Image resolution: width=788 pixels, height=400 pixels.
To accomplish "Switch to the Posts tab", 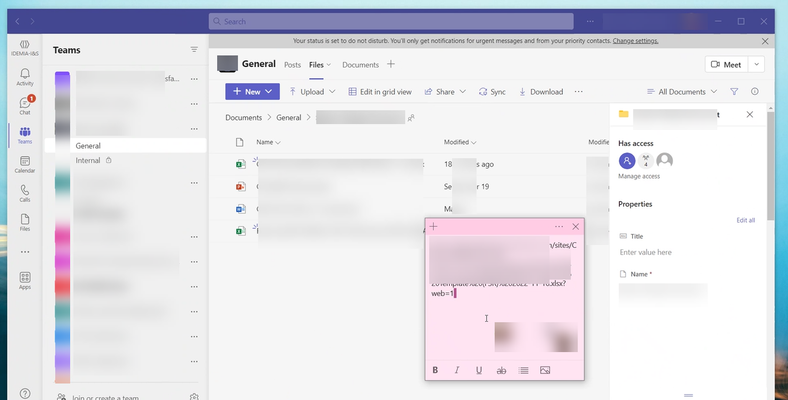I will coord(292,65).
